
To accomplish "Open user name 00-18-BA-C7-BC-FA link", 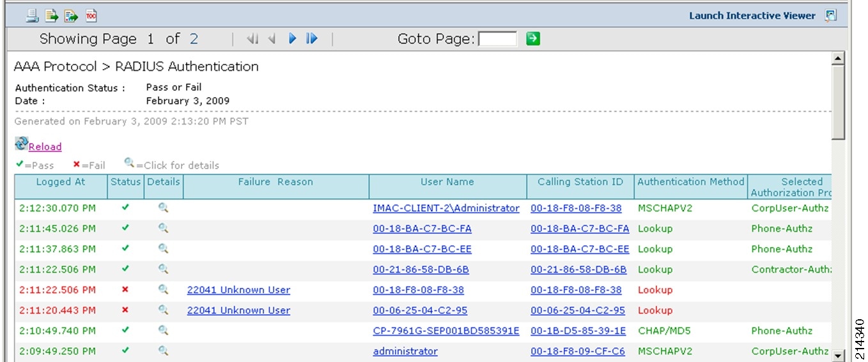I will click(x=422, y=229).
